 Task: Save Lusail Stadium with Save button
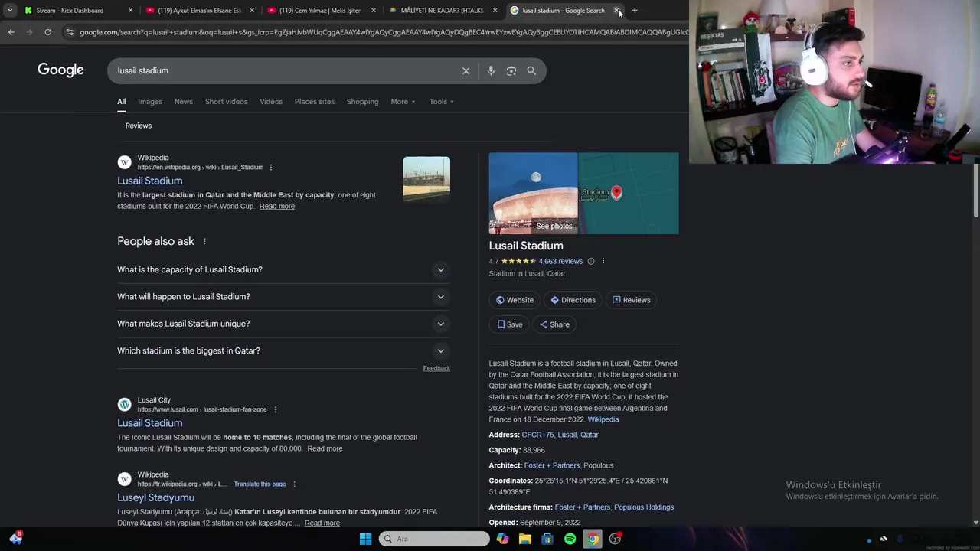[509, 324]
